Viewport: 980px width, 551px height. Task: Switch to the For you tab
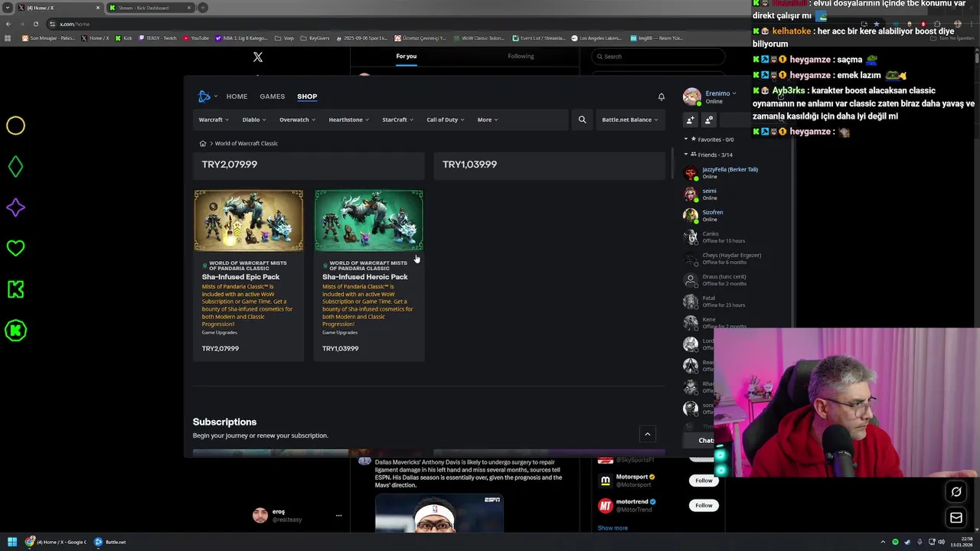pos(407,56)
